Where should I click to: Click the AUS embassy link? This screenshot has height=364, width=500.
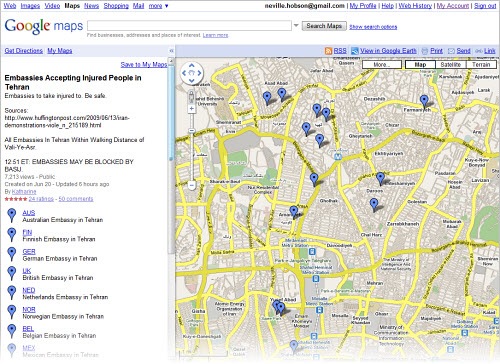pos(29,213)
